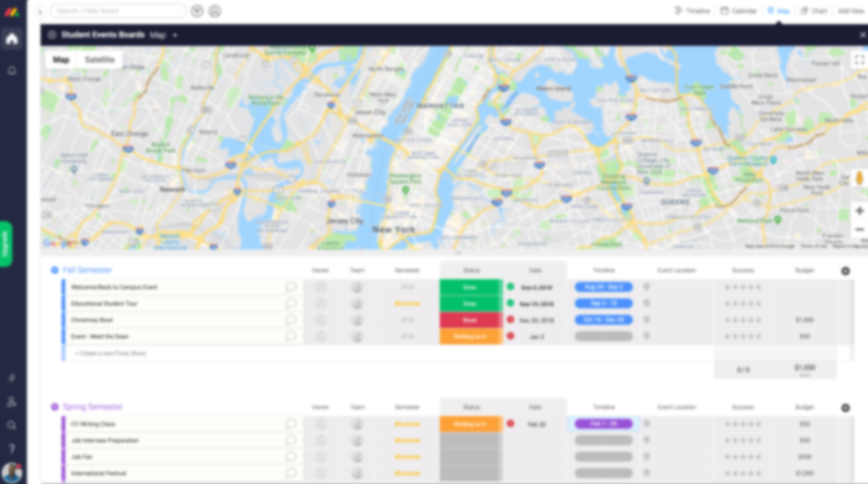Add a column to Spring Semester group
The width and height of the screenshot is (868, 484).
(845, 408)
